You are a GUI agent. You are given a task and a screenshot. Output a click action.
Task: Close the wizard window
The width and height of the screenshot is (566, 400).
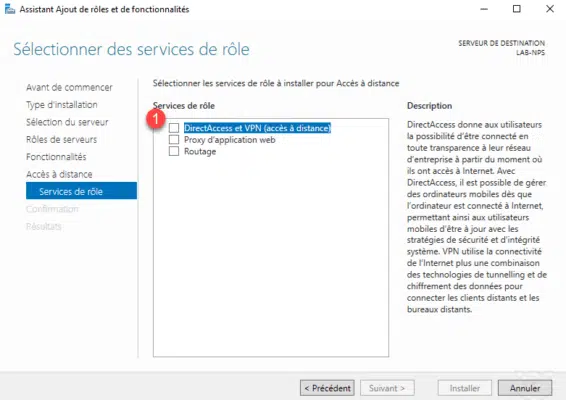pos(550,9)
